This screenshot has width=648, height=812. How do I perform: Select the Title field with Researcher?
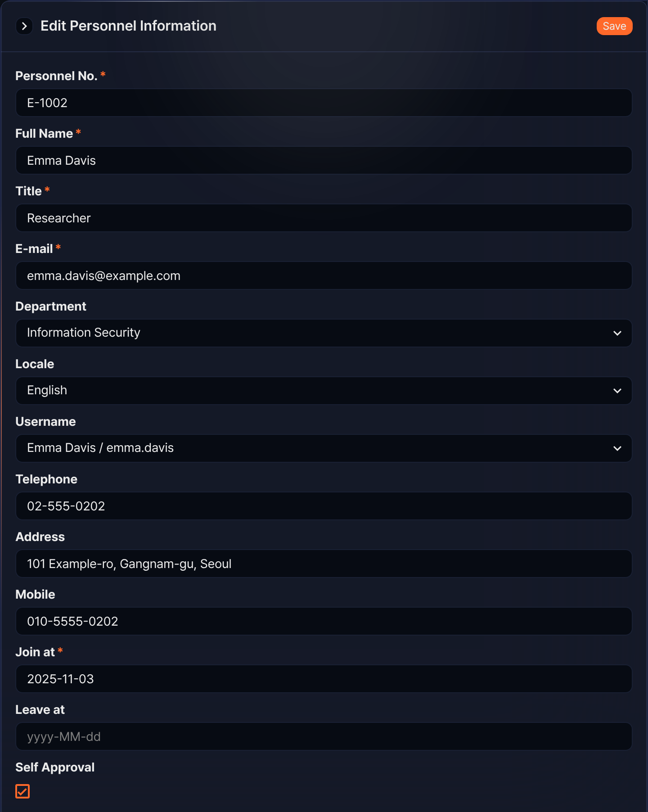(x=324, y=218)
